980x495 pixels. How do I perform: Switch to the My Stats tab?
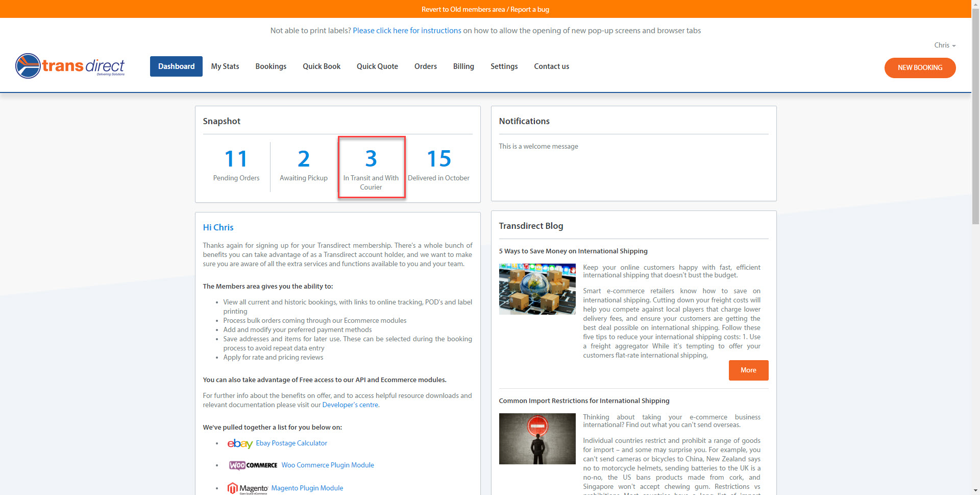point(225,66)
